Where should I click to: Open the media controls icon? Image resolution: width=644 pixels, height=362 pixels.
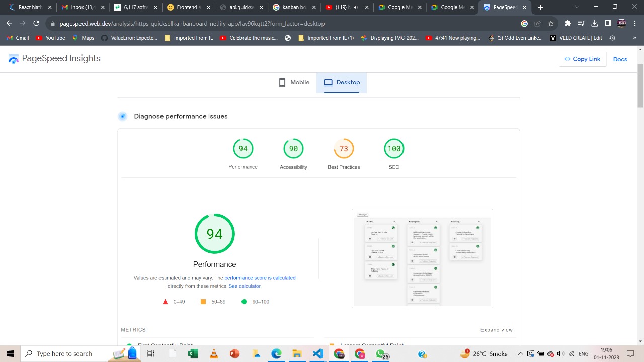coord(581,23)
